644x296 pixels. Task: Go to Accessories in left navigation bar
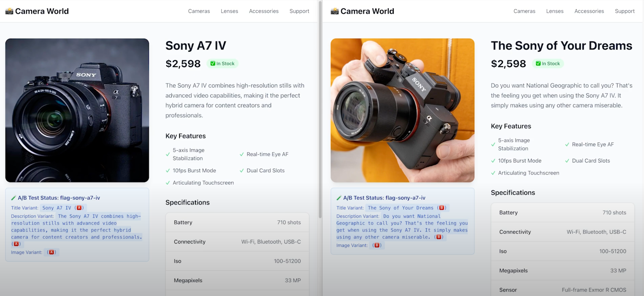pyautogui.click(x=264, y=11)
